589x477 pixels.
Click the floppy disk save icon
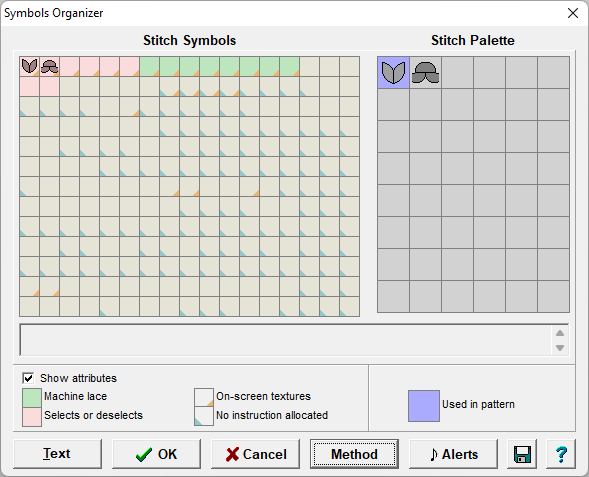(x=522, y=454)
